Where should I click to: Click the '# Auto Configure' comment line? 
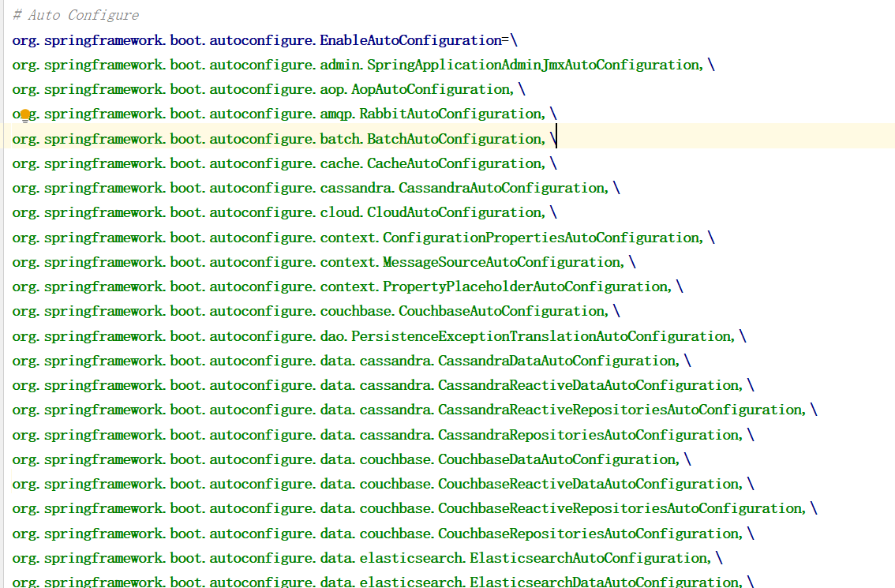click(x=75, y=16)
